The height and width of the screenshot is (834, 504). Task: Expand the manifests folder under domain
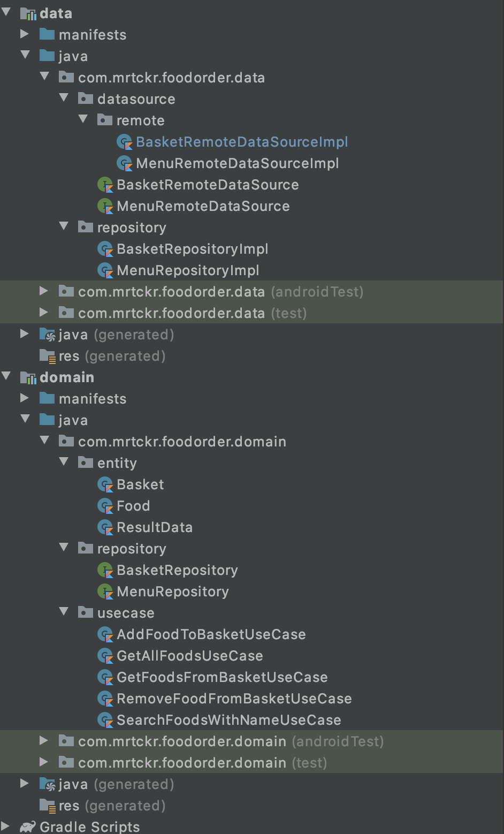(25, 398)
